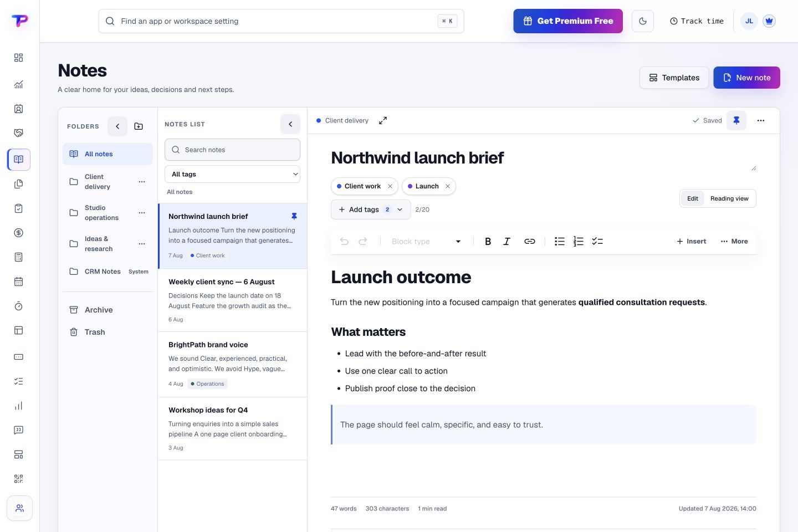The width and height of the screenshot is (798, 532).
Task: Open the Trash section
Action: [x=108, y=332]
